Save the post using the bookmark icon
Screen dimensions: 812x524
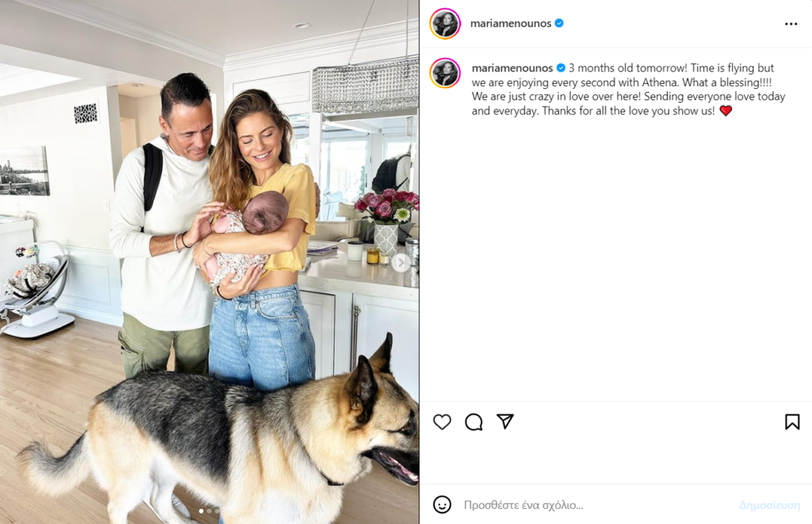point(792,422)
